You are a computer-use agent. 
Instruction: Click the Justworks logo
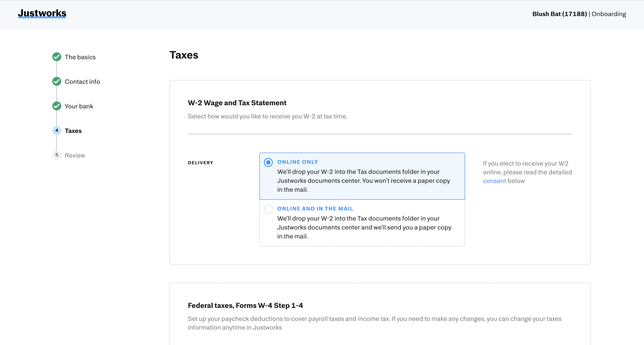(x=42, y=13)
